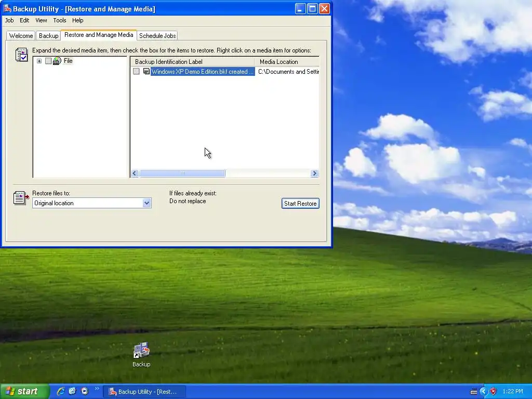Click the Backup Utility taskbar button
The height and width of the screenshot is (399, 532).
(144, 392)
